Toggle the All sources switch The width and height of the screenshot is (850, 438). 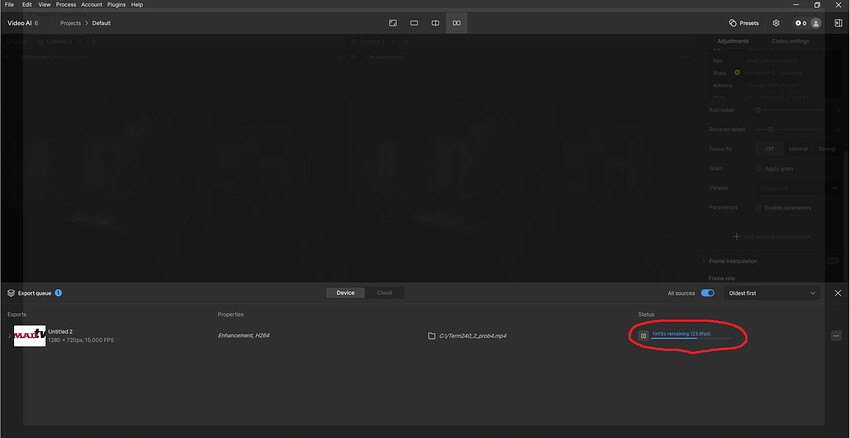(708, 293)
